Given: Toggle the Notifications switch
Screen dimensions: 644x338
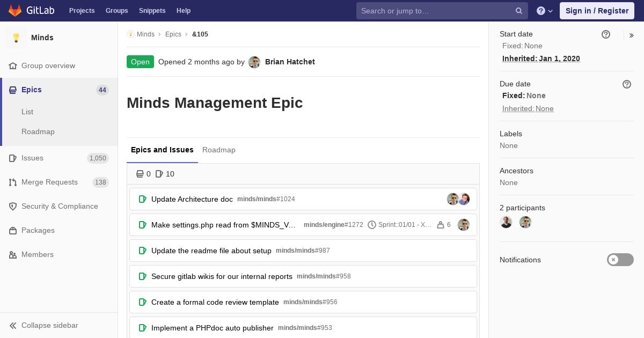Looking at the screenshot, I should 620,260.
